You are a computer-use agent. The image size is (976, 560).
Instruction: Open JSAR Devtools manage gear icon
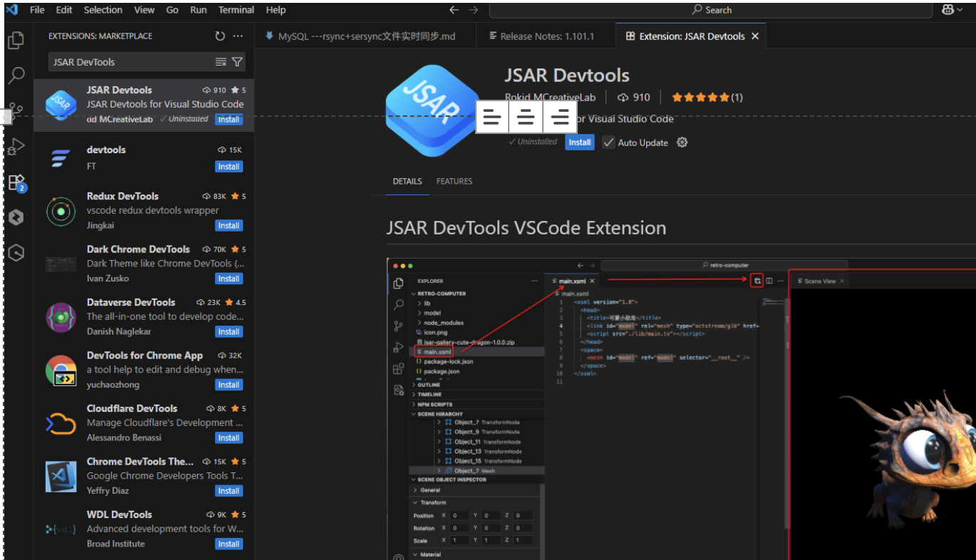682,142
